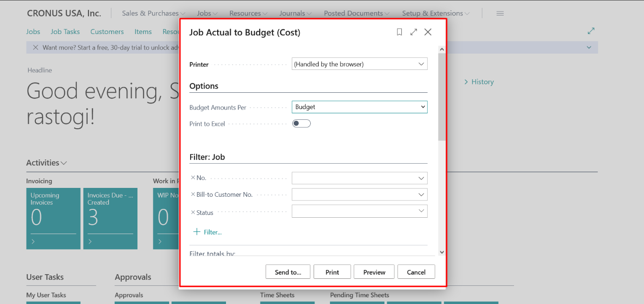Bookmark the Job Actual to Budget report
Screen dimensions: 644x304
(x=399, y=32)
